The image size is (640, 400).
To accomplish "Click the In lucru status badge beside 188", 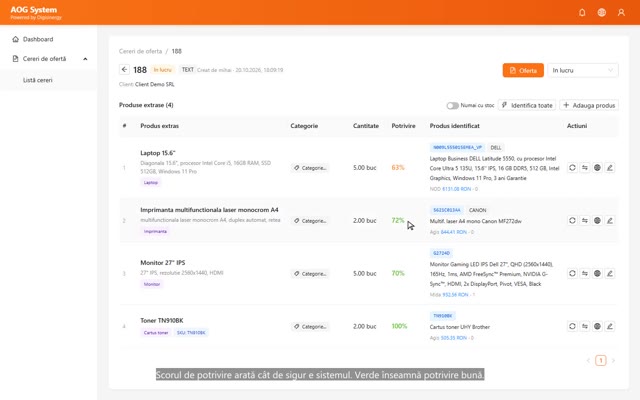I will [162, 70].
